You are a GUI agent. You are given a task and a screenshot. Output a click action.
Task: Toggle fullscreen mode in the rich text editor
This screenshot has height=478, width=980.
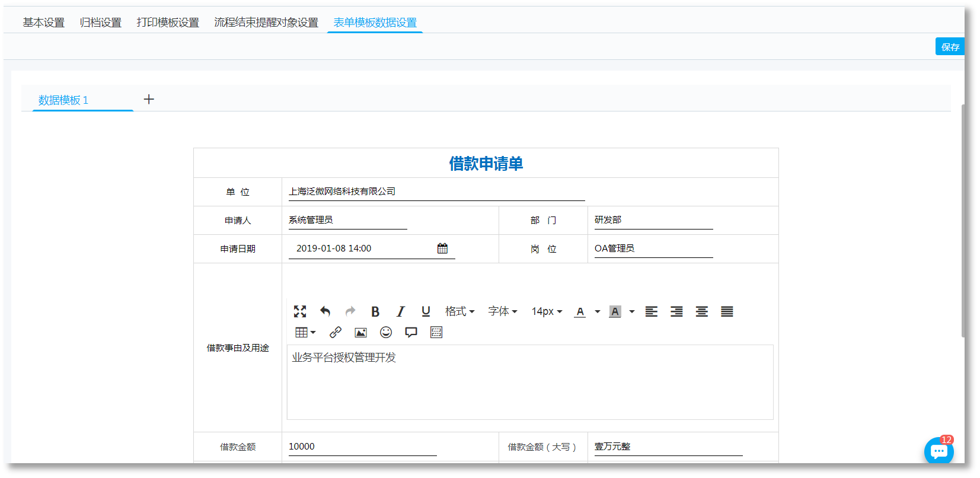300,311
